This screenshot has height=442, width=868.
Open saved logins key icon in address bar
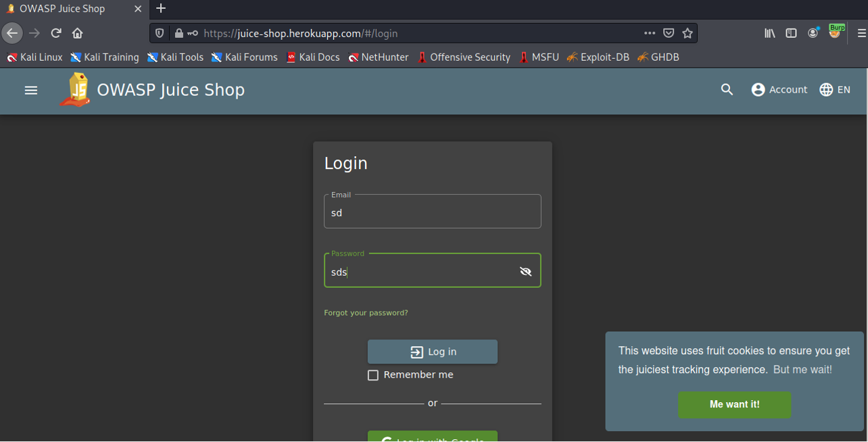click(193, 33)
